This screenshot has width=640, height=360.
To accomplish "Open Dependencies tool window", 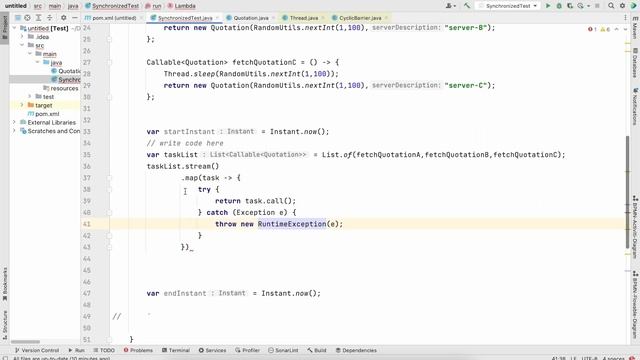I will [x=356, y=350].
